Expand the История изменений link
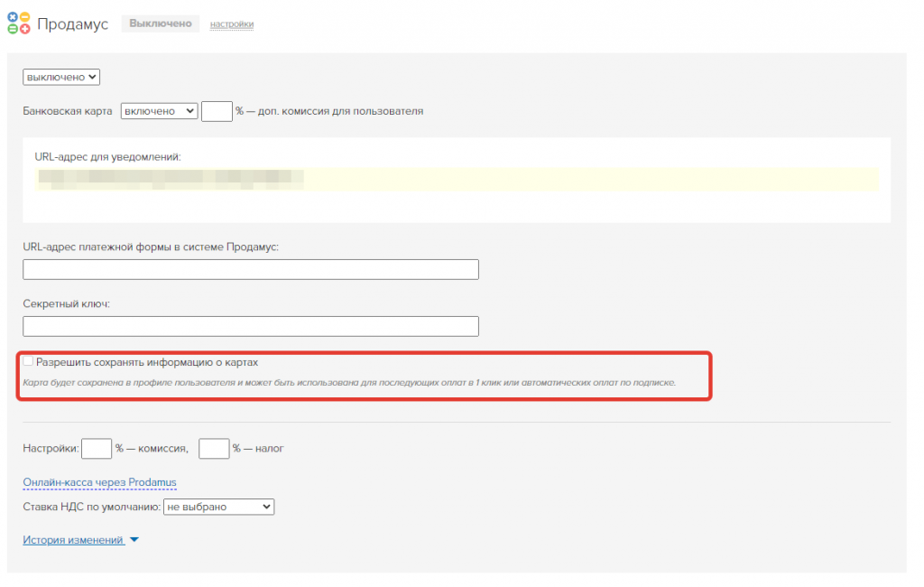This screenshot has width=924, height=587. 73,540
